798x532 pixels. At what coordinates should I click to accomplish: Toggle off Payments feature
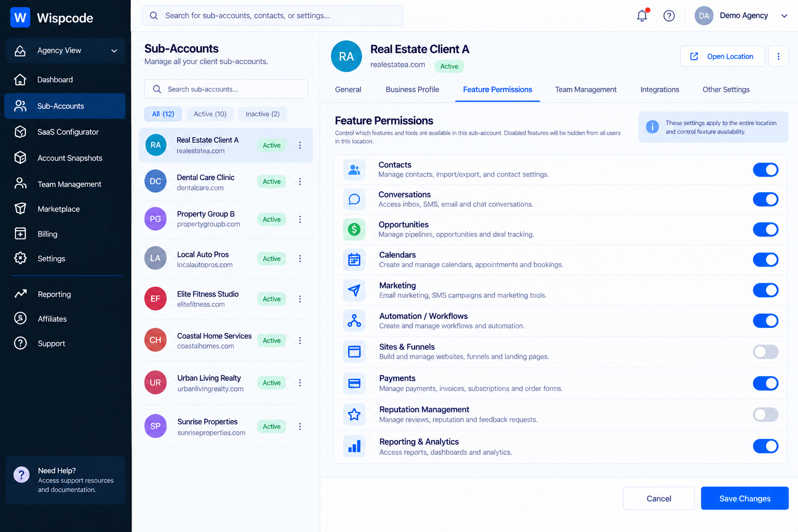point(765,383)
